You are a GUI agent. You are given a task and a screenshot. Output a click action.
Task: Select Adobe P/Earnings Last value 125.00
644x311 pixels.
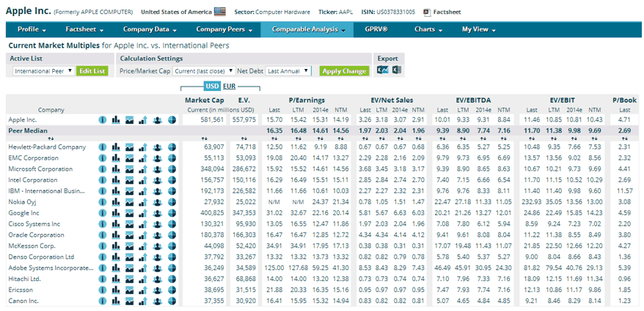click(274, 268)
